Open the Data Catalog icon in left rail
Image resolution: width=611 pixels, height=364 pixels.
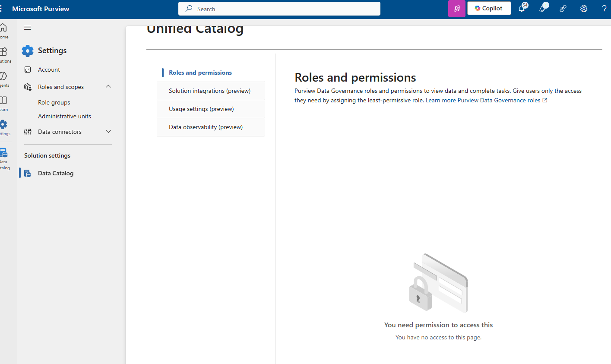[3, 152]
